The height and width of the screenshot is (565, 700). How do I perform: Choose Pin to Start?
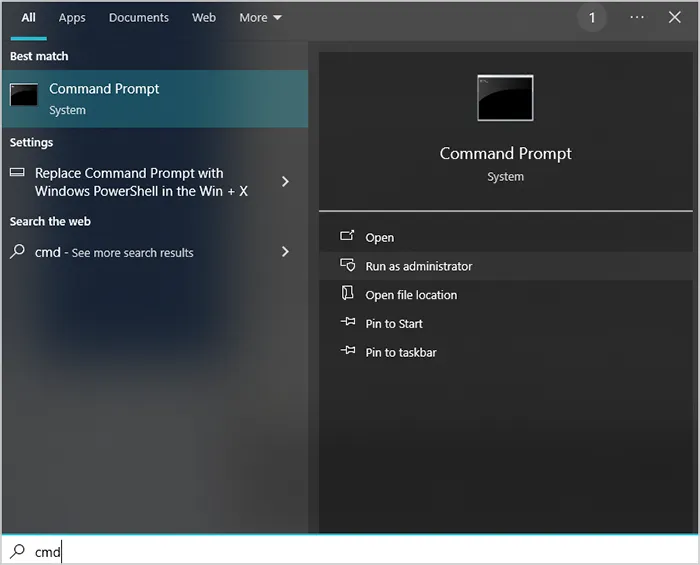point(506,324)
